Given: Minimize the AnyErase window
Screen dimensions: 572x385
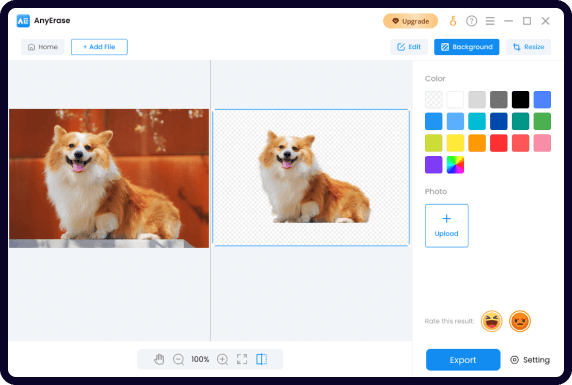Looking at the screenshot, I should 509,21.
